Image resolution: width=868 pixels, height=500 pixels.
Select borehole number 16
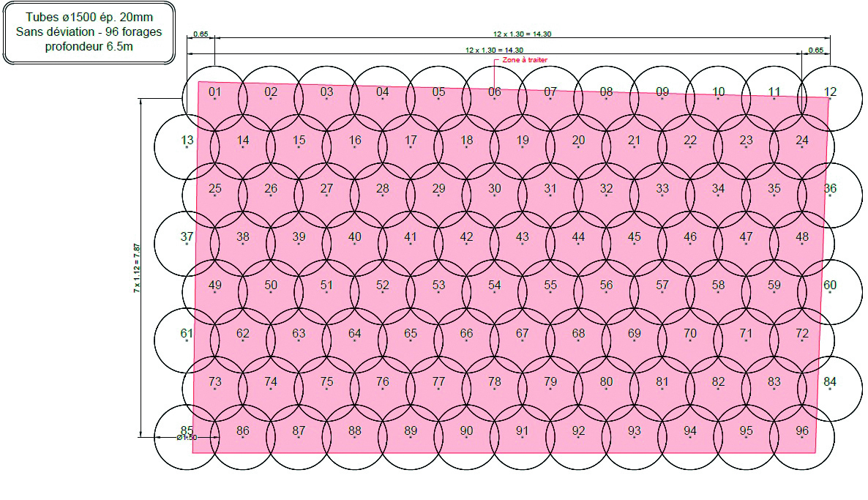[355, 140]
